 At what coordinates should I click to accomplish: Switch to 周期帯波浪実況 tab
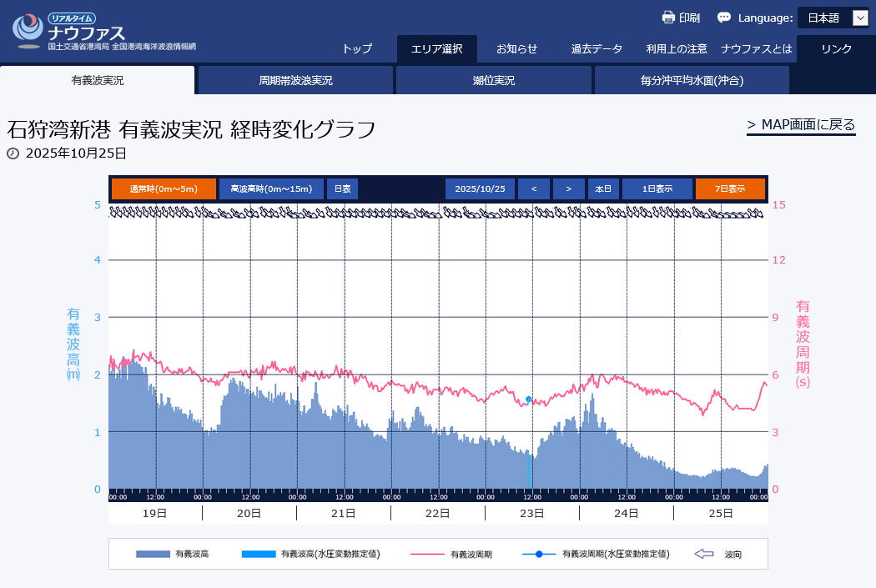pos(295,81)
